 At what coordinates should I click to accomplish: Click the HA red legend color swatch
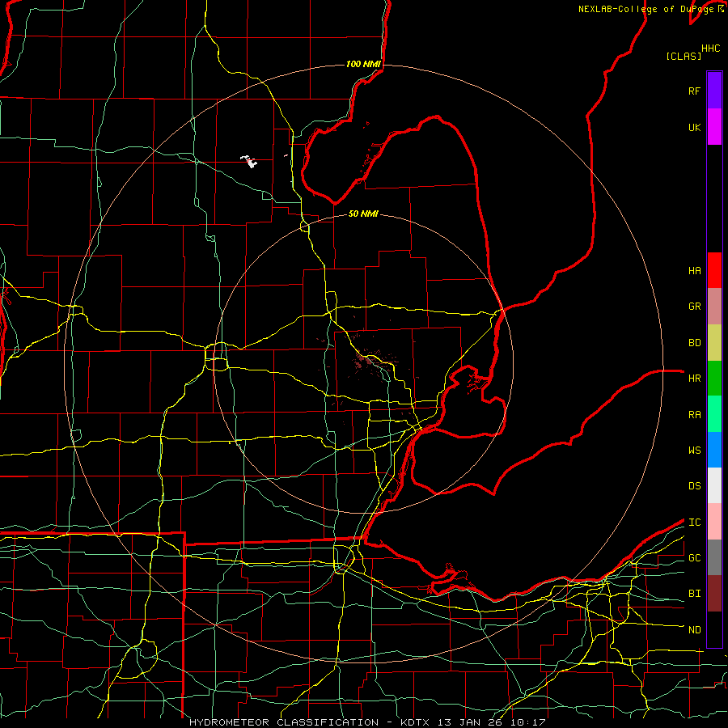(x=714, y=270)
